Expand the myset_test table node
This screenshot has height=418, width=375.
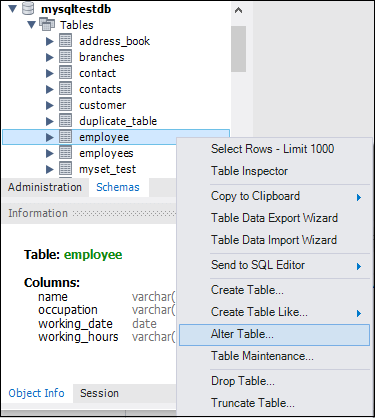click(50, 169)
